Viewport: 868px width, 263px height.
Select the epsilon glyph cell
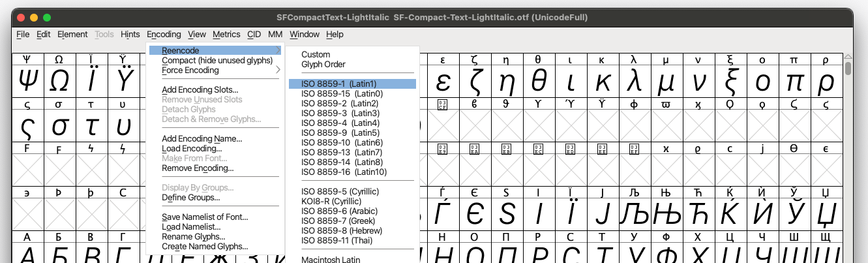click(x=443, y=82)
